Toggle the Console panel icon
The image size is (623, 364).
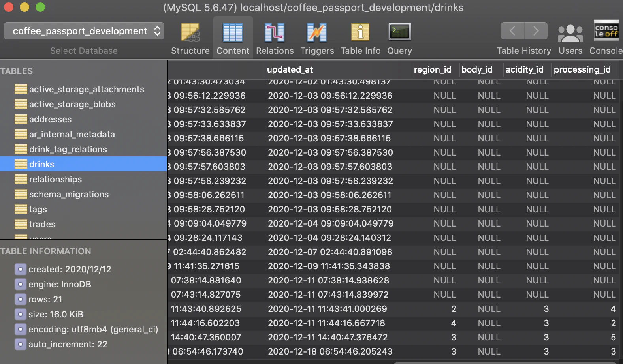pyautogui.click(x=606, y=31)
